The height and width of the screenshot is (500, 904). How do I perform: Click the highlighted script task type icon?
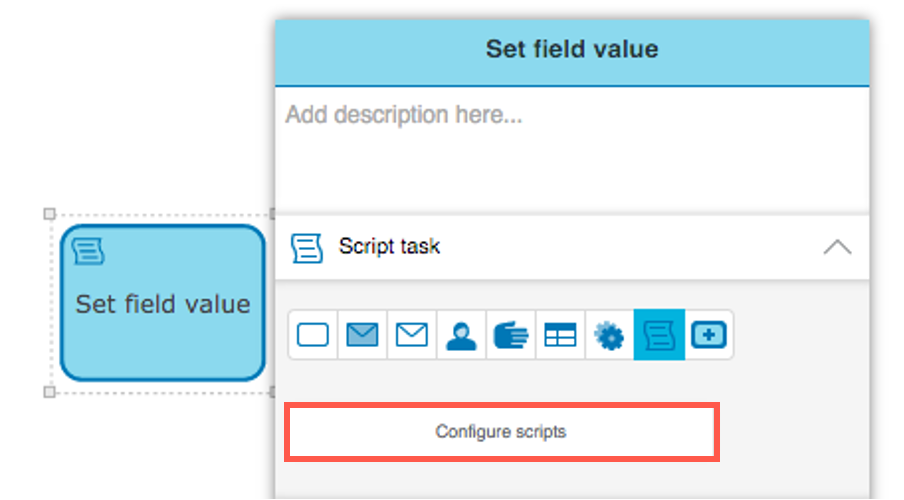tap(659, 335)
